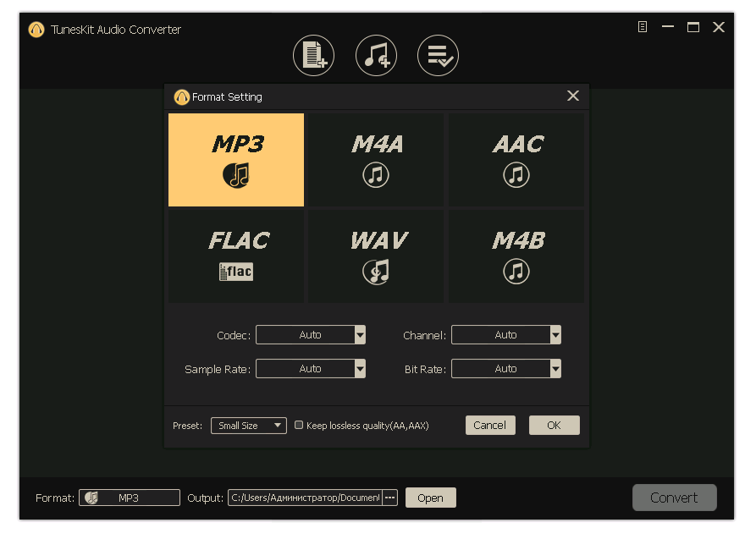The height and width of the screenshot is (539, 756).
Task: Select the M4B audiobook format
Action: pos(516,256)
